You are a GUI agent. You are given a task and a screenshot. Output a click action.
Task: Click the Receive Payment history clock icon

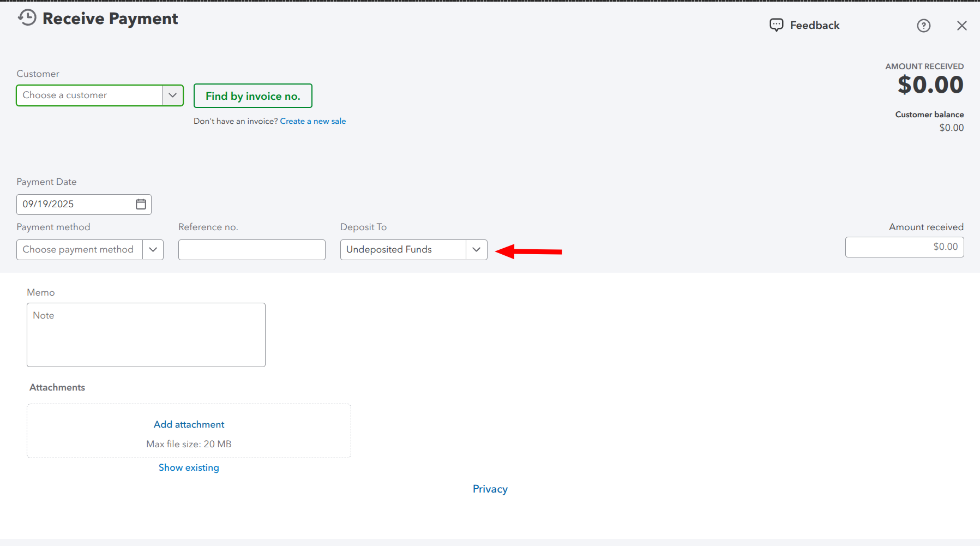pyautogui.click(x=27, y=18)
